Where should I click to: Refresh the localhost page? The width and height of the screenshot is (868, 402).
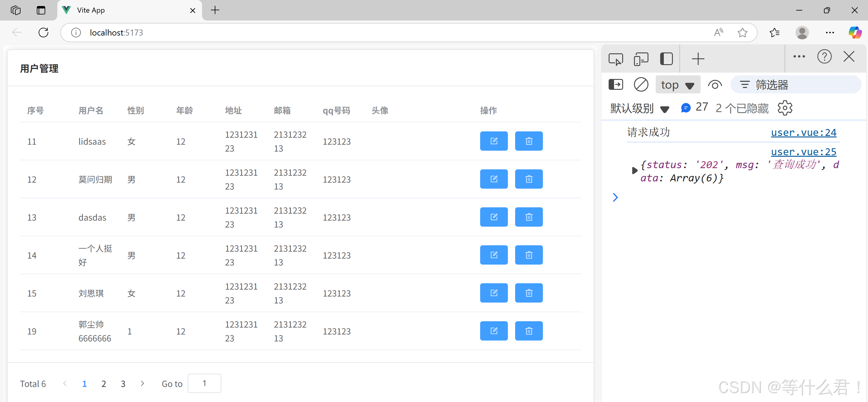click(43, 33)
